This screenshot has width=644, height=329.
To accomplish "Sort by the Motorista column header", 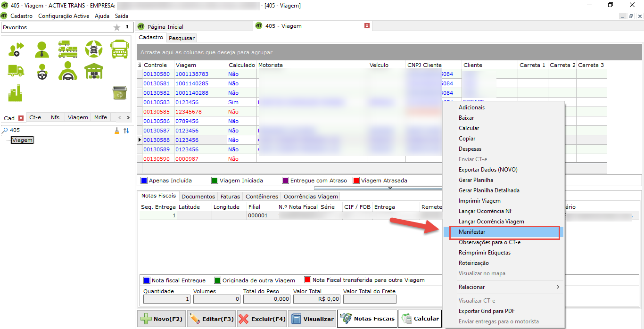I will tap(312, 65).
